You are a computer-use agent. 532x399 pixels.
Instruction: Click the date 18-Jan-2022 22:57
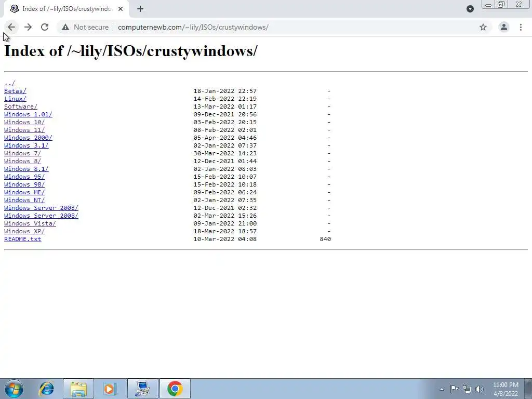point(225,91)
